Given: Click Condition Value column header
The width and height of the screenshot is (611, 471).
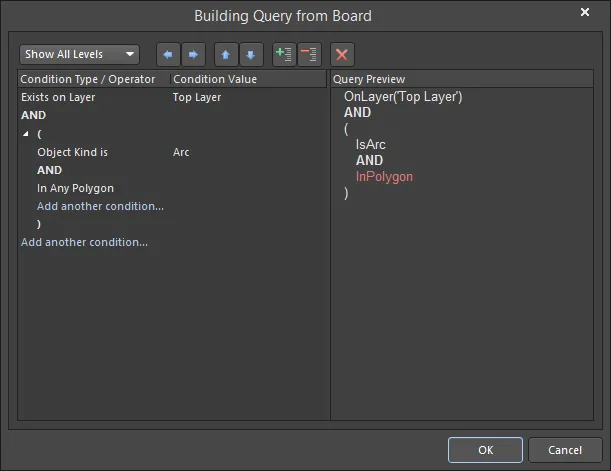Looking at the screenshot, I should 248,79.
